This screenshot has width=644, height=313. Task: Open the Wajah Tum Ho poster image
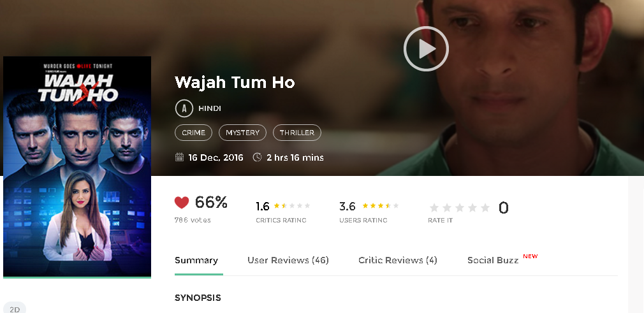(77, 167)
